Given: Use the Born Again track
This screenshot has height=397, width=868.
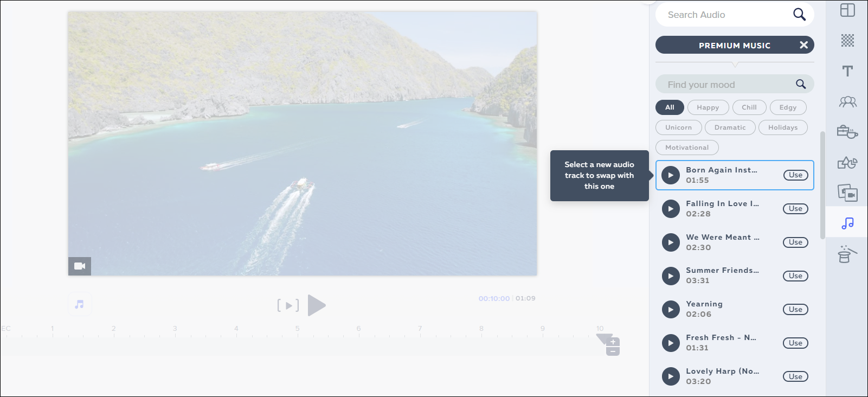Looking at the screenshot, I should point(795,175).
